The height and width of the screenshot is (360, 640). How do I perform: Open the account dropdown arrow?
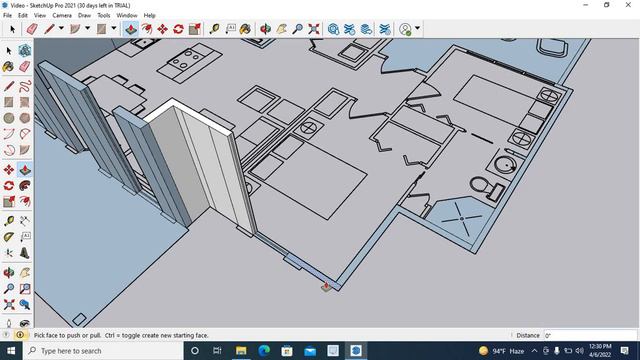(x=417, y=29)
